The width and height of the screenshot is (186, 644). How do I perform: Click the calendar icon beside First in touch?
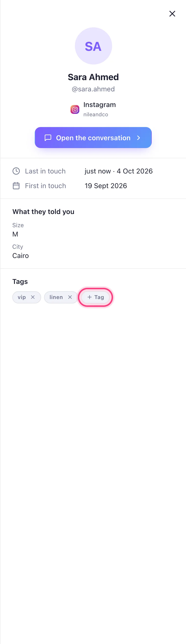point(16,186)
